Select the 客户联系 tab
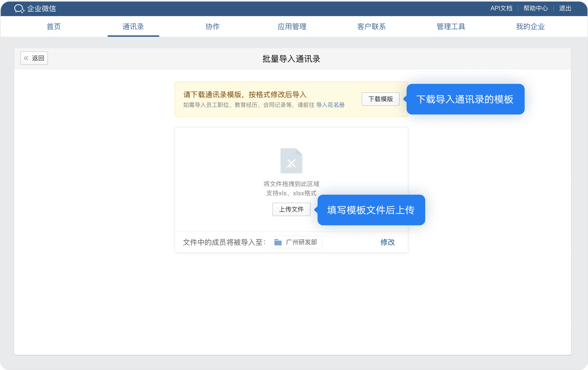This screenshot has height=370, width=588. click(371, 26)
